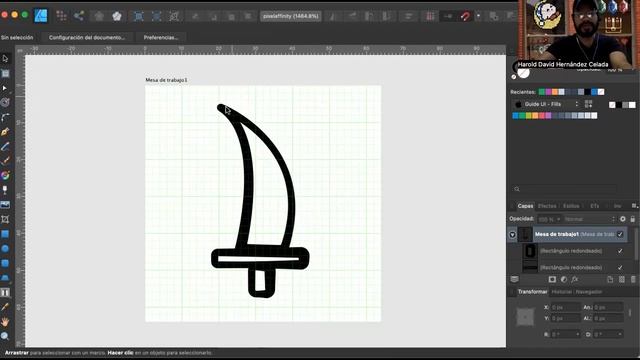Open layer blend options gear icon
640x360 pixels.
coord(622,219)
